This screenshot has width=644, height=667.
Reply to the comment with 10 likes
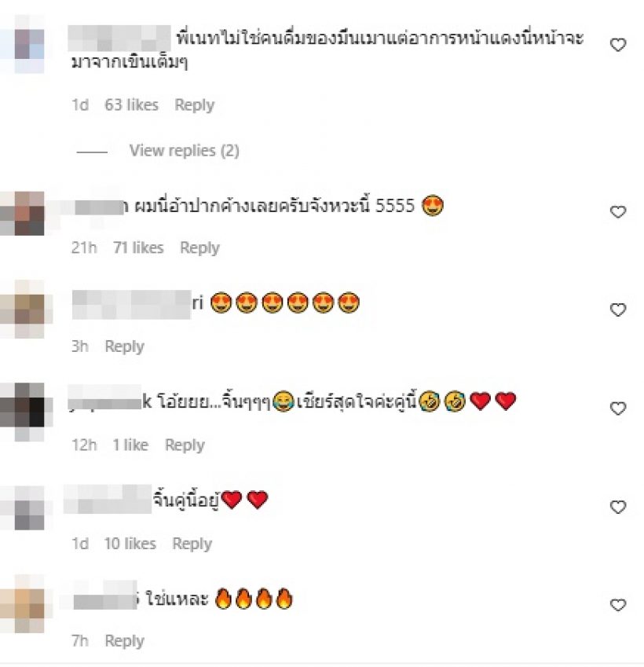192,544
